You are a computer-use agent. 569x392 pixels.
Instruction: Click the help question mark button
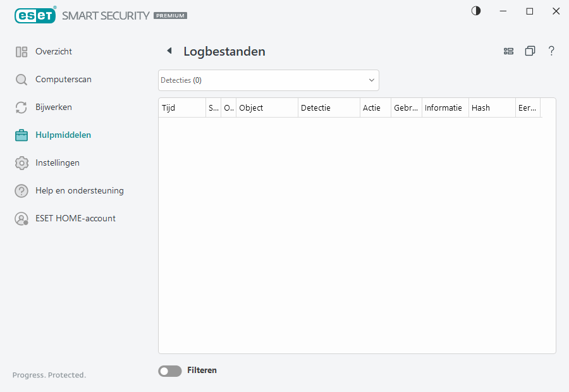click(x=551, y=51)
